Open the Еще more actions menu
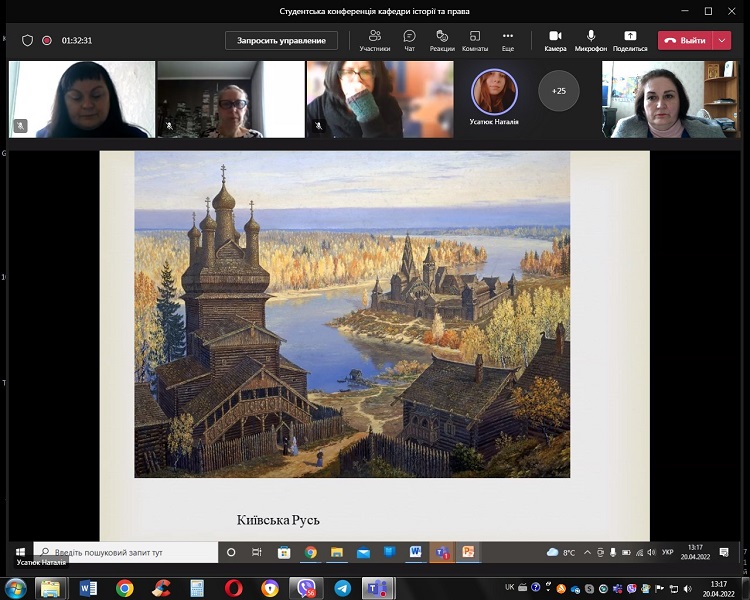This screenshot has width=750, height=600. pyautogui.click(x=507, y=41)
